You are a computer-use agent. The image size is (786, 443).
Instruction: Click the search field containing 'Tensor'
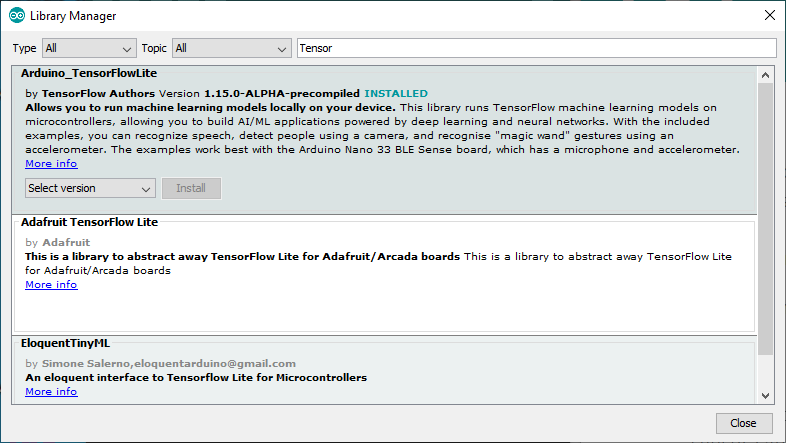536,48
